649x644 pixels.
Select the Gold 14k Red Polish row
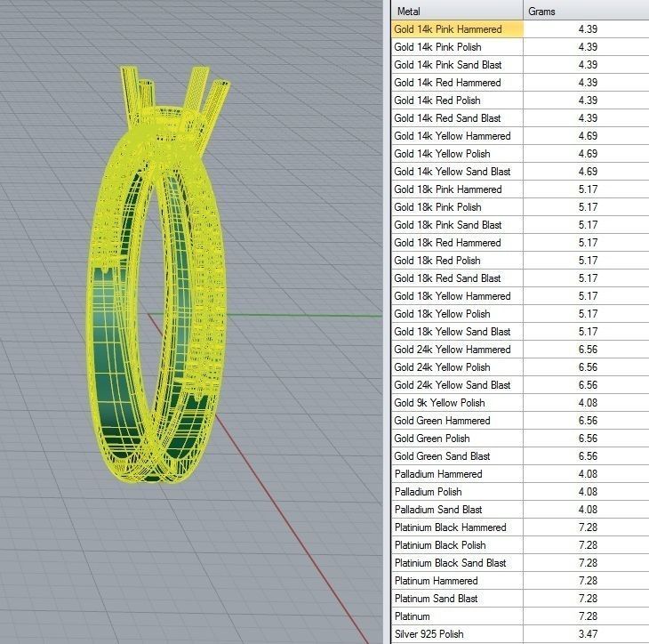[520, 101]
